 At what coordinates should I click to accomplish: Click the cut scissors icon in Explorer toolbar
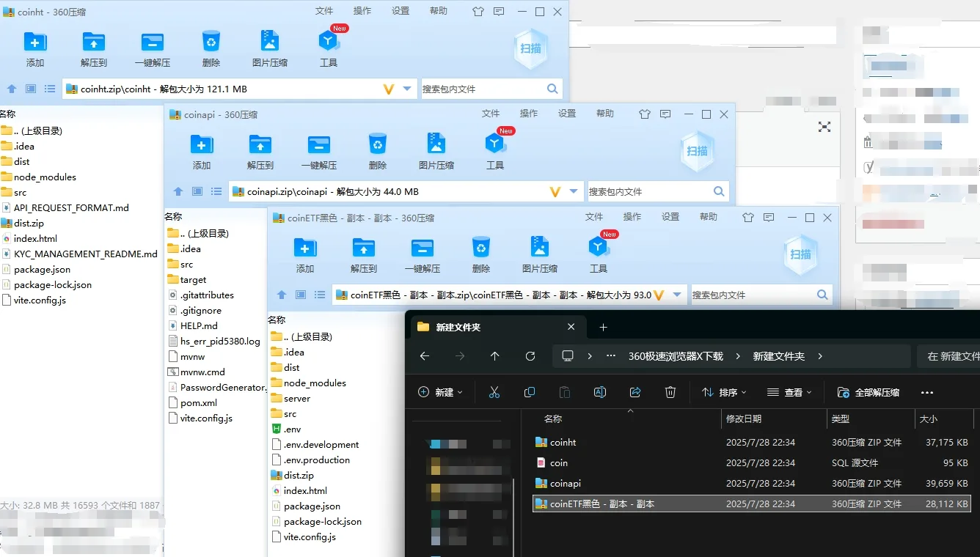494,392
